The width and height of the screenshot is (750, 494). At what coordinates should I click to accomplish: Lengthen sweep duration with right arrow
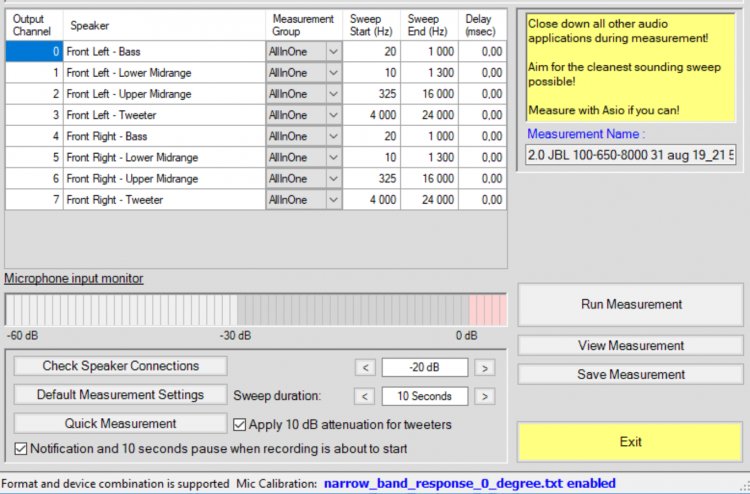click(x=484, y=396)
